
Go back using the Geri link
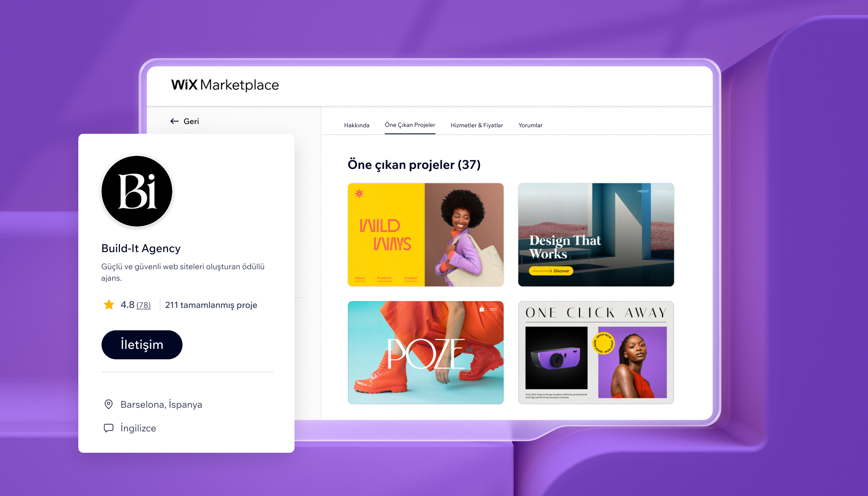184,121
